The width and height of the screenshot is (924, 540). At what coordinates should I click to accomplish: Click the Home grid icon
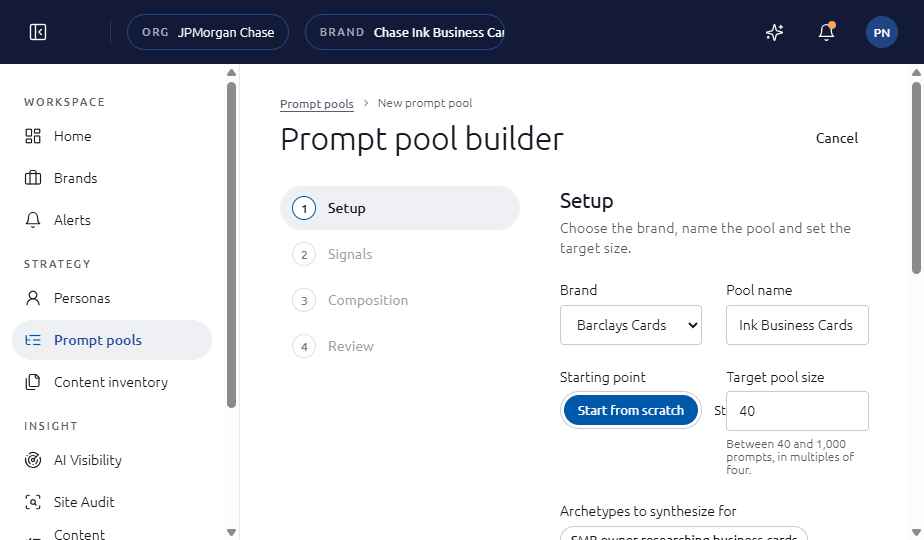[x=33, y=136]
